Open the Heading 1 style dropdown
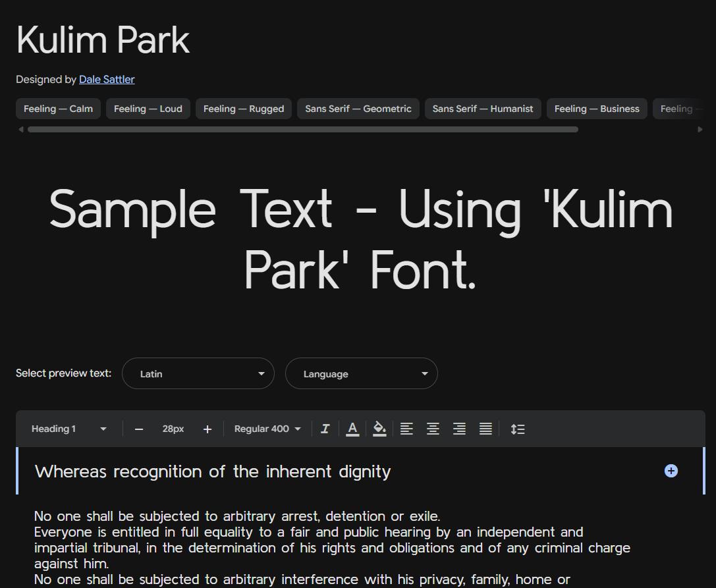The height and width of the screenshot is (588, 716). pyautogui.click(x=69, y=429)
